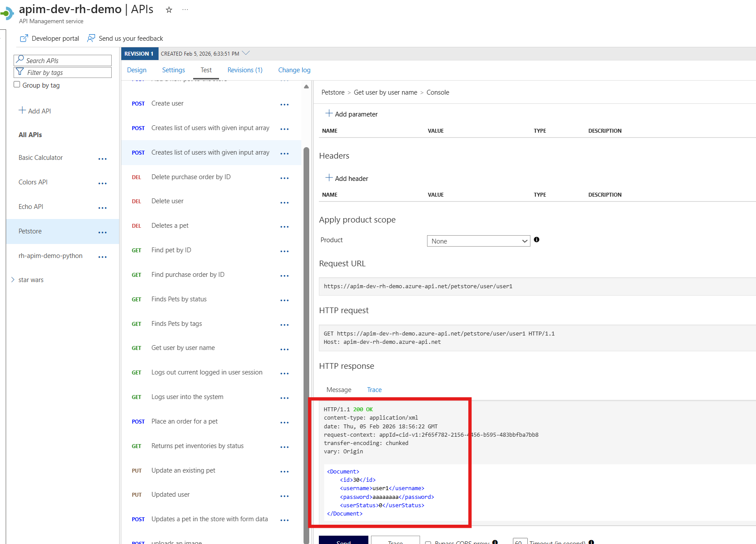Open the Product scope dropdown showing None
Viewport: 756px width, 544px height.
478,241
